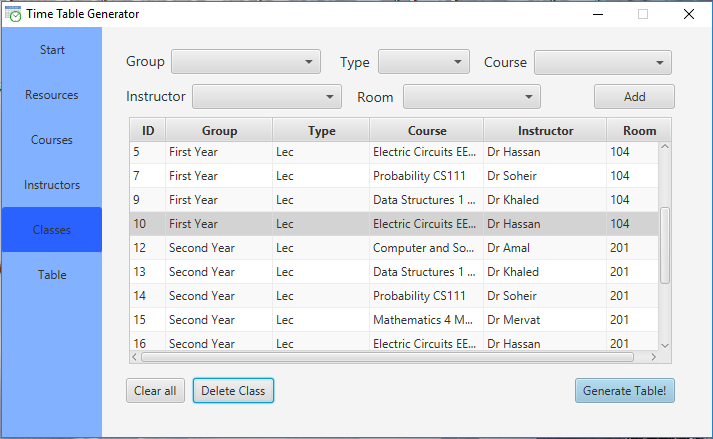Open the Group dropdown
The height and width of the screenshot is (439, 713).
(246, 62)
